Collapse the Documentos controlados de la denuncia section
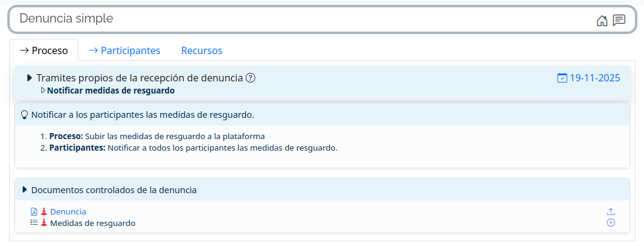 [x=25, y=190]
